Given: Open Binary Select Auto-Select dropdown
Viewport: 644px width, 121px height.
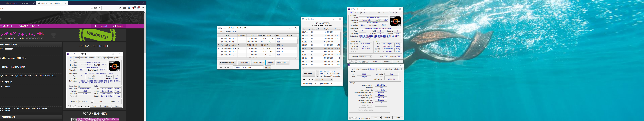Looking at the screenshot, I should (323, 79).
